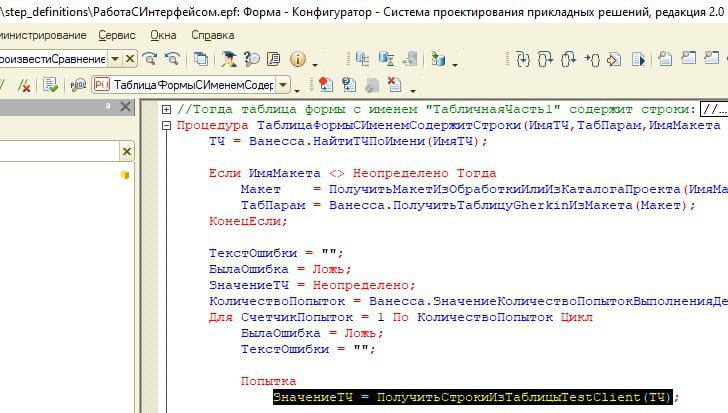Viewport: 728px width, 413px height.
Task: Clear the left panel search field
Action: pyautogui.click(x=126, y=152)
